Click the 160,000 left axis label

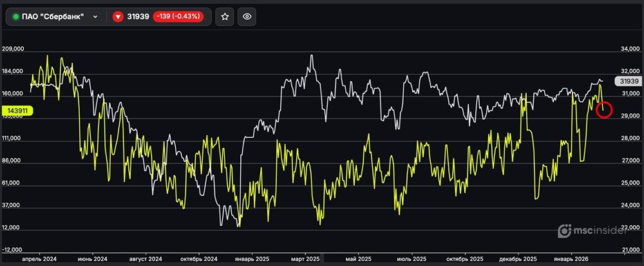pos(13,93)
